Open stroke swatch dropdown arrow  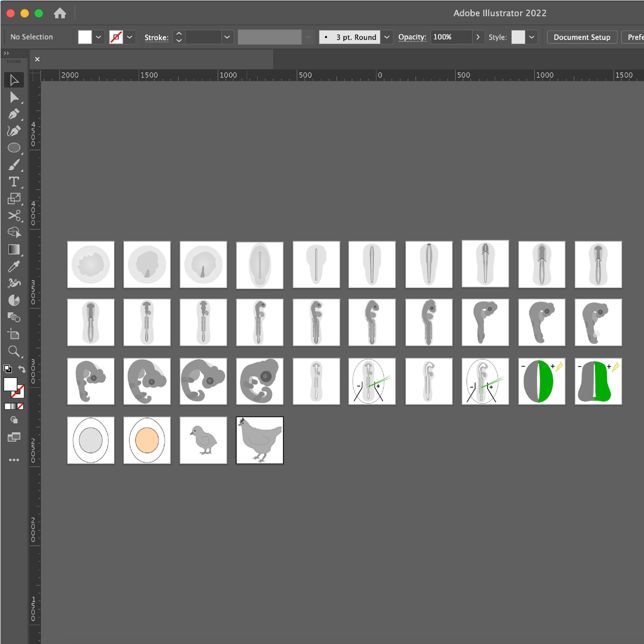[x=129, y=37]
